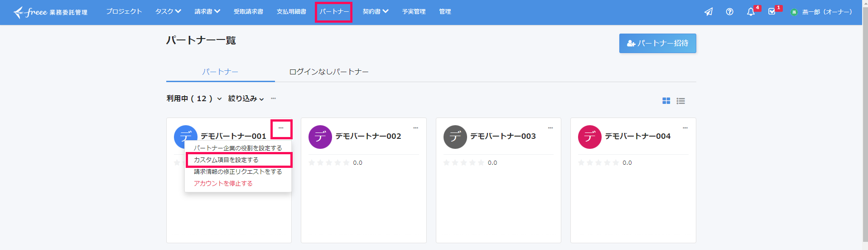Open the 利用中 (12) status dropdown
868x250 pixels.
coord(194,98)
